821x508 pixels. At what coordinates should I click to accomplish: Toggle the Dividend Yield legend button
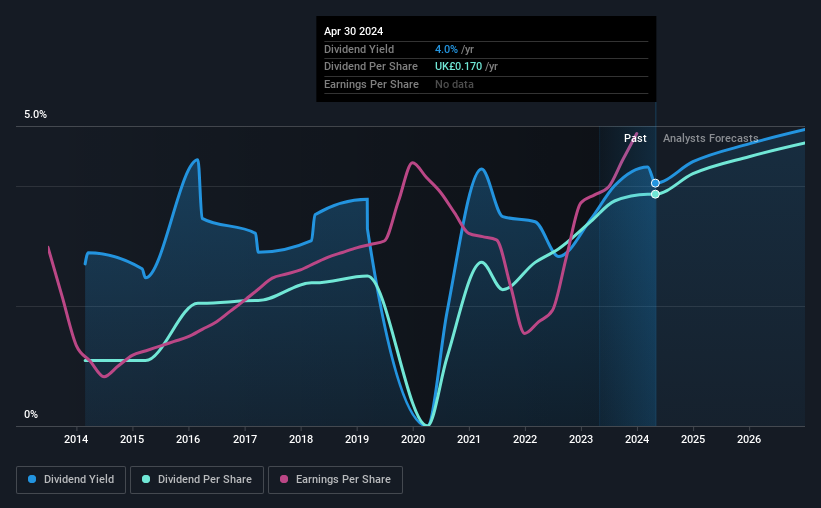pyautogui.click(x=71, y=480)
